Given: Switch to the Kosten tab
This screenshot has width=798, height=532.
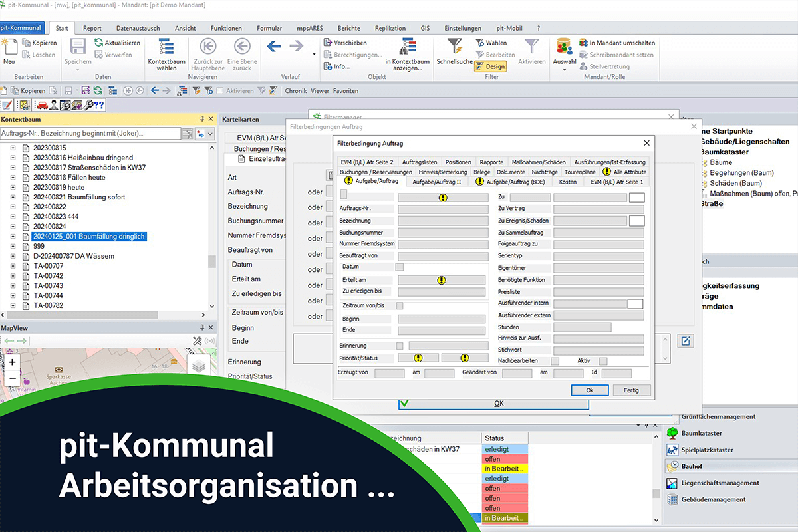Looking at the screenshot, I should [x=567, y=181].
